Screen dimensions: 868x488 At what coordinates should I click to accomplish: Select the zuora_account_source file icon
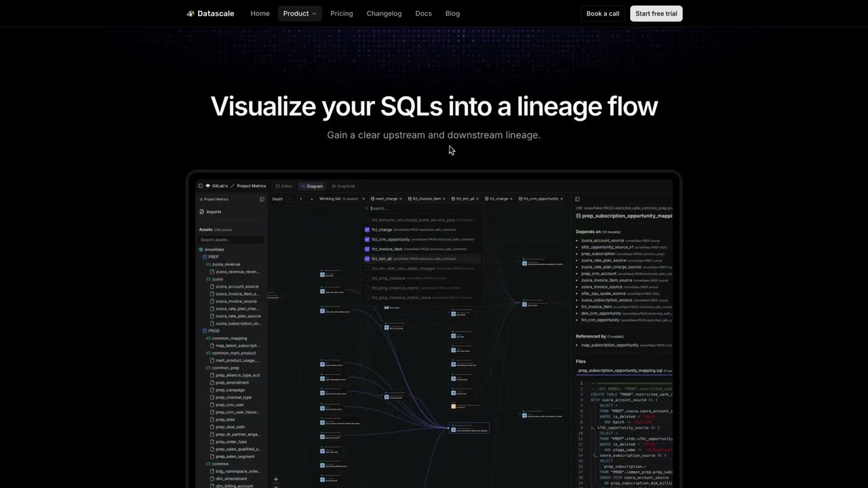(x=212, y=287)
